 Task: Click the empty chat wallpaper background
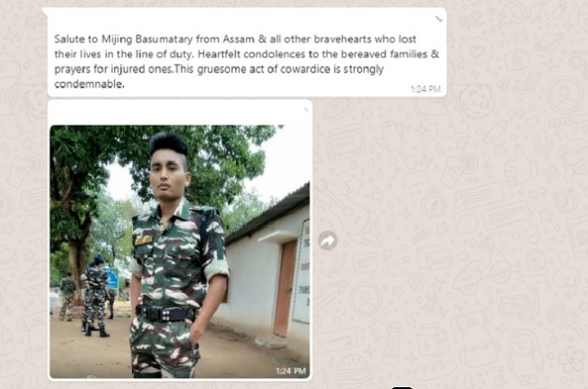[x=450, y=244]
